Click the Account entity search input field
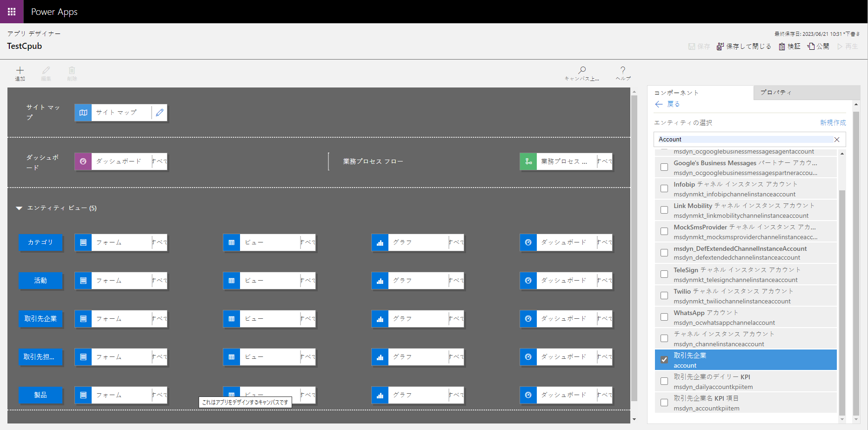Screen dimensions: 868x430 click(743, 140)
